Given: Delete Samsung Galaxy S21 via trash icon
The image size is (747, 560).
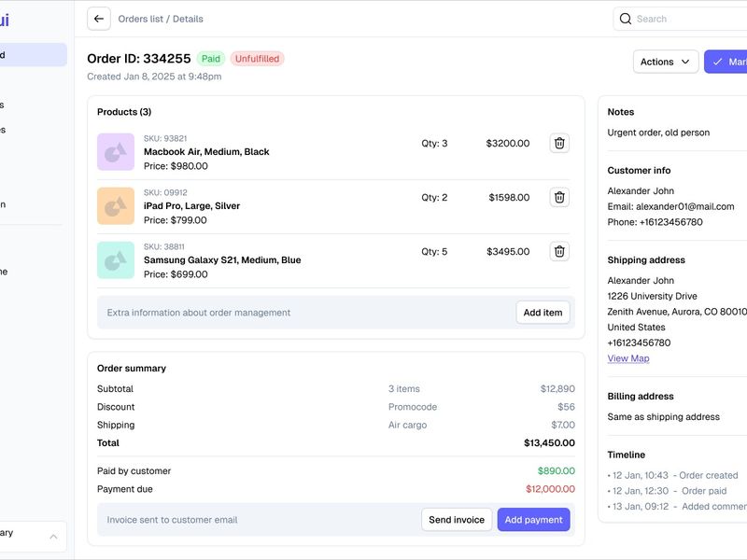Looking at the screenshot, I should pyautogui.click(x=558, y=251).
